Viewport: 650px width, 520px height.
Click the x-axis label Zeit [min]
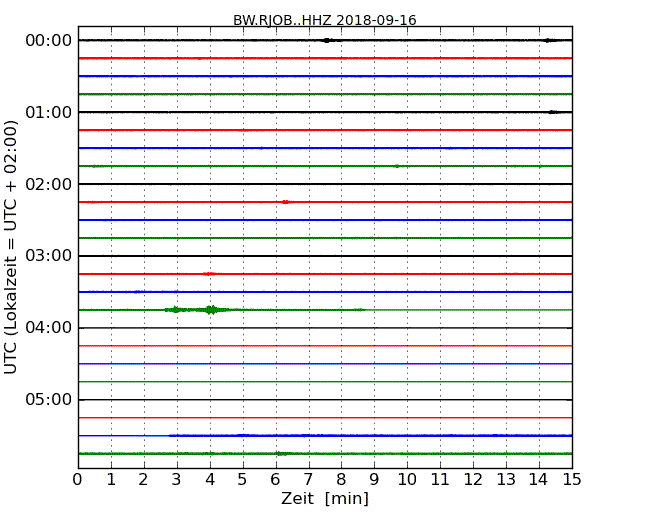(x=325, y=498)
